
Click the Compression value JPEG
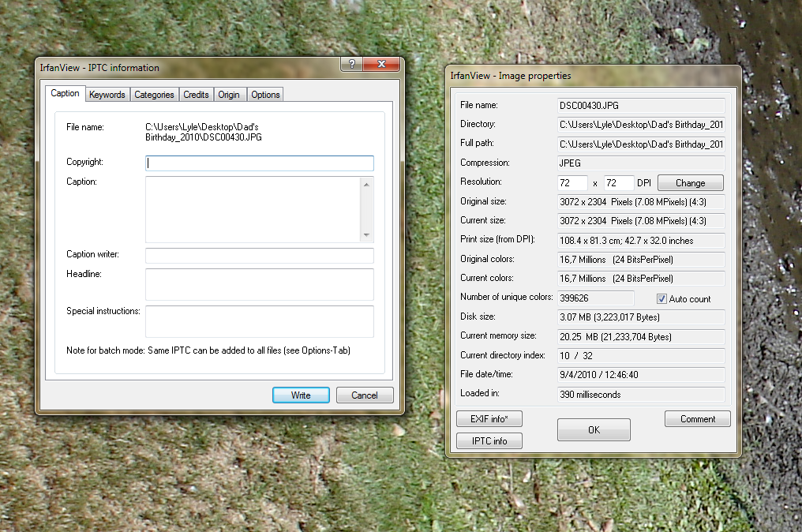(641, 163)
